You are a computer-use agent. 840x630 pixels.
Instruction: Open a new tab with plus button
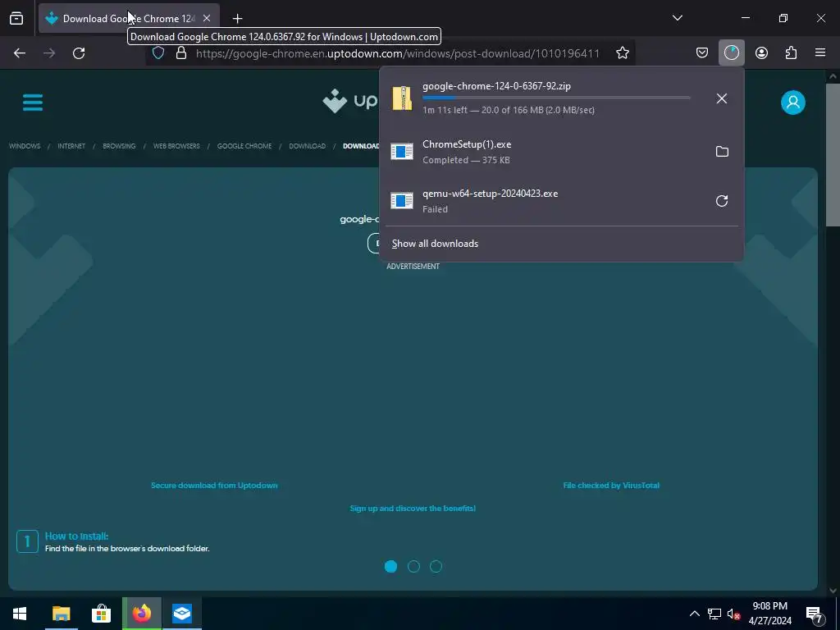(237, 19)
